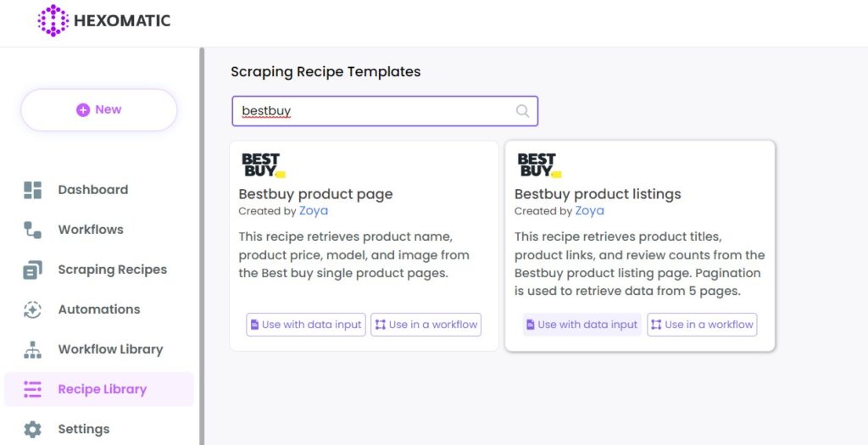Click the Best Buy logo on product page card
The height and width of the screenshot is (445, 868).
264,165
